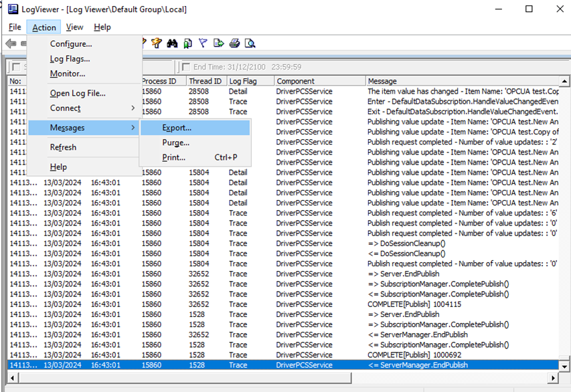
Task: Enable the start time checkbox on left
Action: point(16,67)
